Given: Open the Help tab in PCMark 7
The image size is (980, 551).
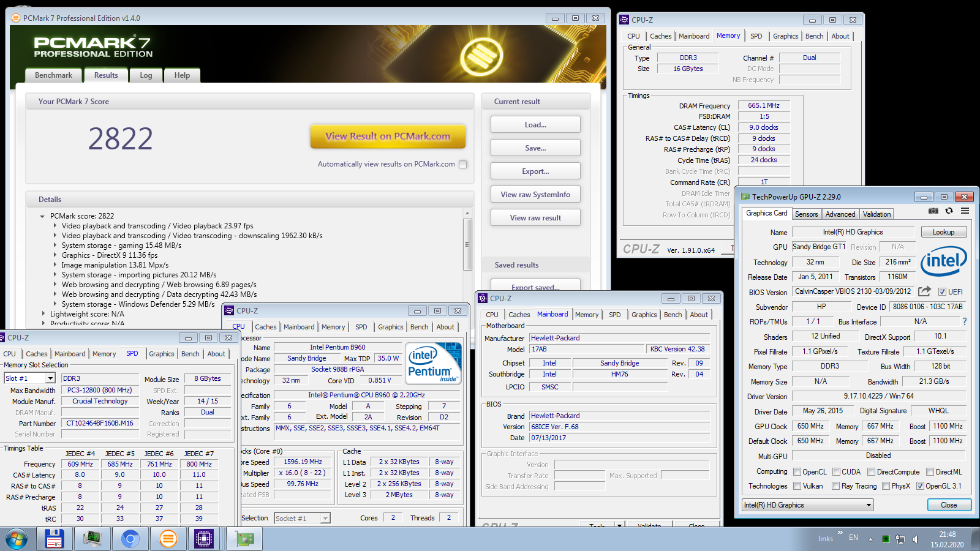Looking at the screenshot, I should click(x=182, y=75).
